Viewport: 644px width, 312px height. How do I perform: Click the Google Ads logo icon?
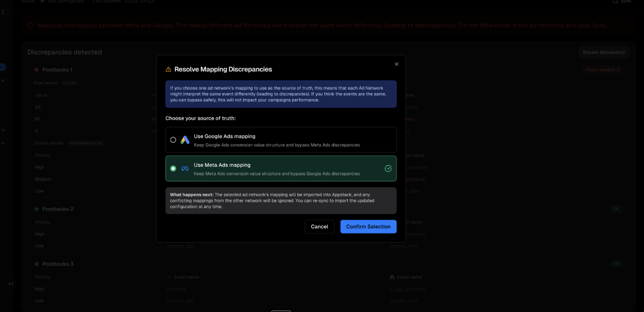click(185, 140)
